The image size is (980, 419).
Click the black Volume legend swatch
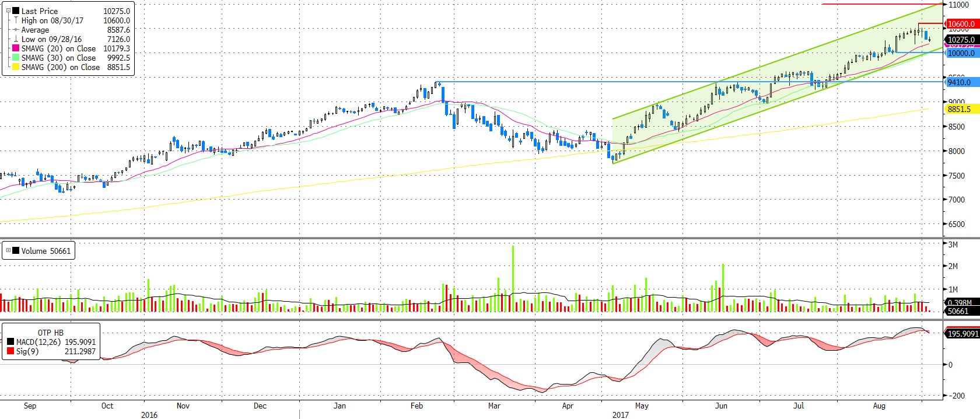coord(16,251)
